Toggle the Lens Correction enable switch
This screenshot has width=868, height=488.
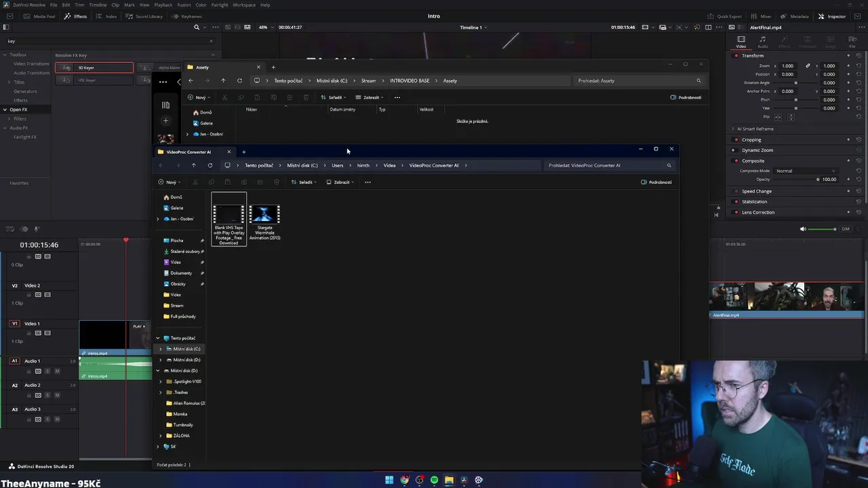736,212
